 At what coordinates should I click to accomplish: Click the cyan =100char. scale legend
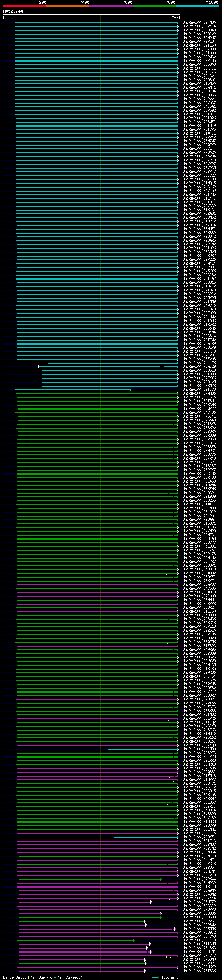pos(164,977)
